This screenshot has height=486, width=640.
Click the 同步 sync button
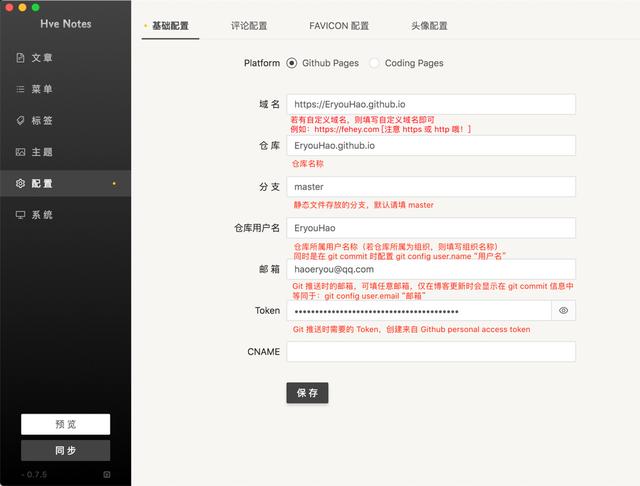click(66, 450)
